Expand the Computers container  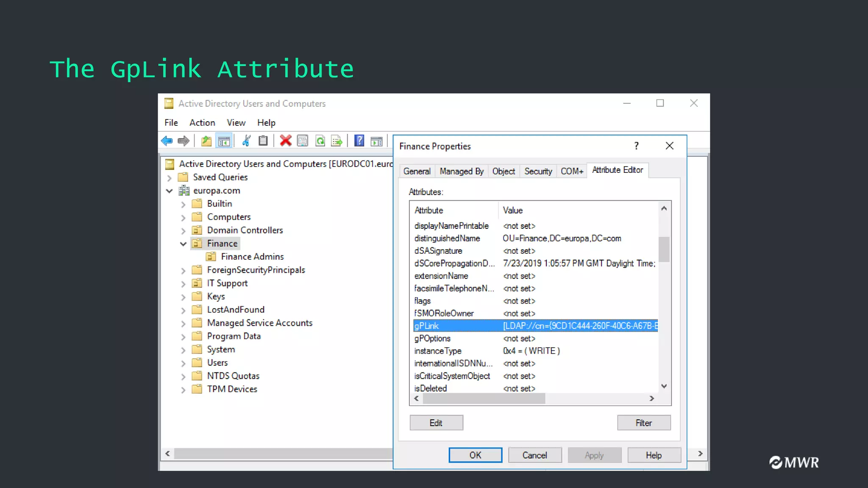(x=183, y=218)
